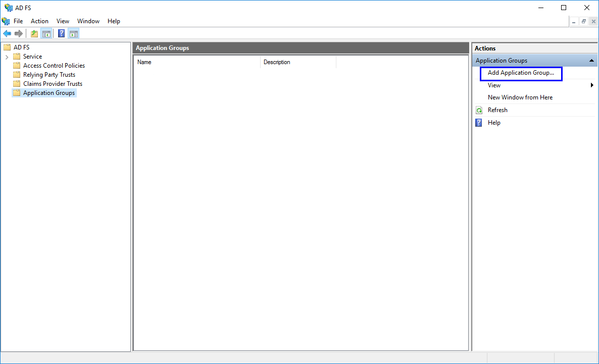Click the Relying Party Trusts folder icon

[17, 75]
